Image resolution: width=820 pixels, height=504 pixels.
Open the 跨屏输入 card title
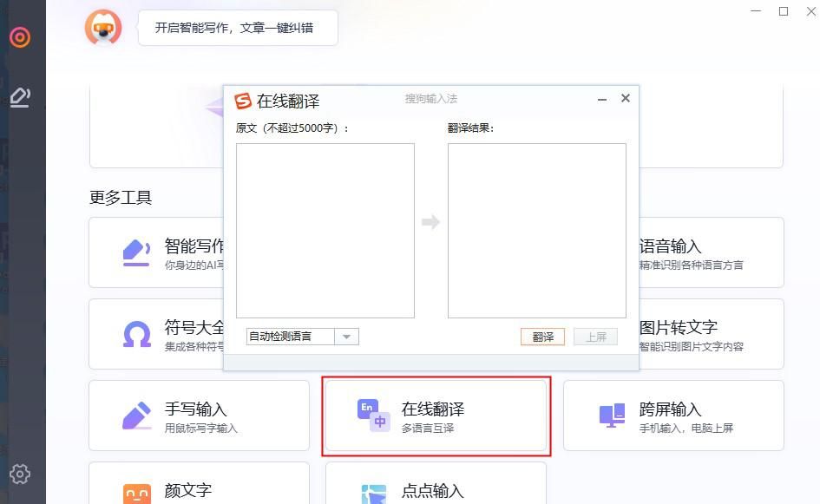pyautogui.click(x=671, y=409)
